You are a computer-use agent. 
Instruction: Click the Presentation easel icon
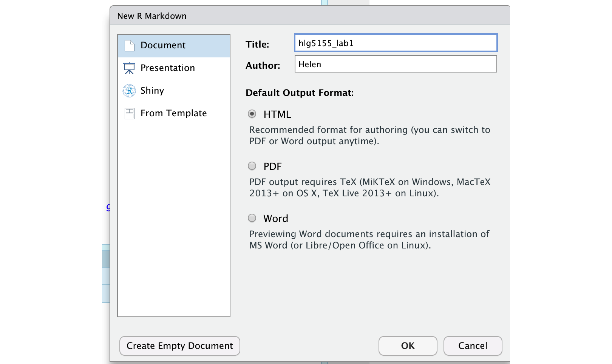pyautogui.click(x=129, y=68)
